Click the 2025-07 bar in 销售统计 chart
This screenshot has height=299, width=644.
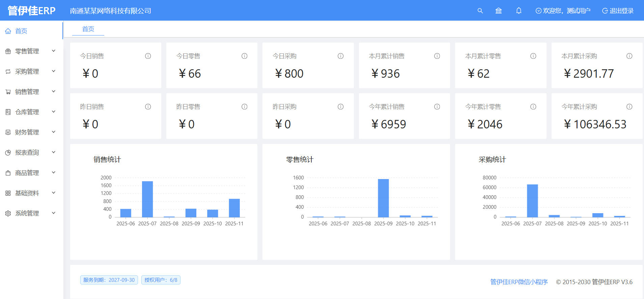[x=147, y=199]
